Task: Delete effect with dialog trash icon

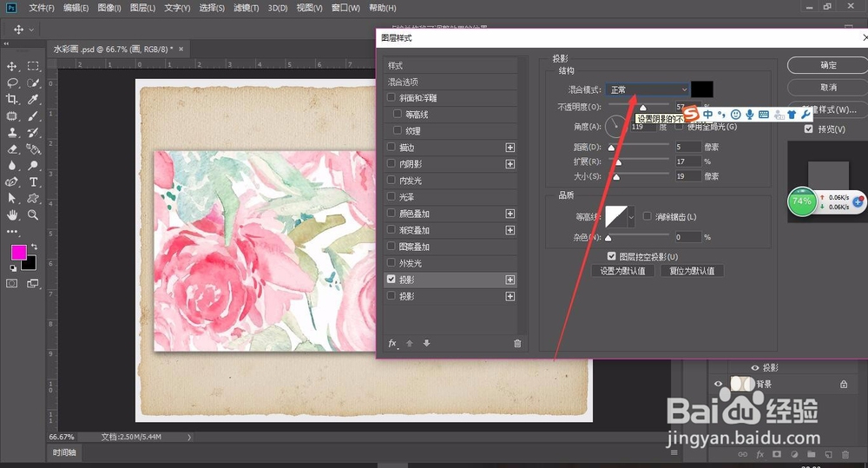Action: point(517,343)
